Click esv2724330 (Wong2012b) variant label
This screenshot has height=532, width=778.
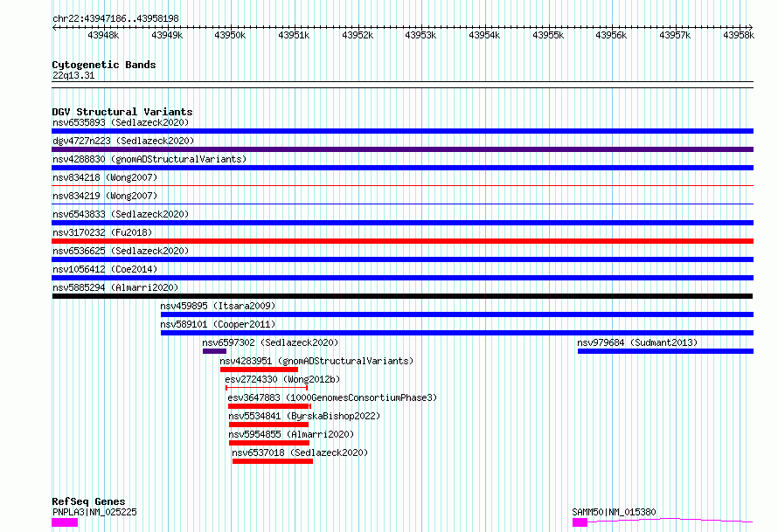[x=282, y=379]
